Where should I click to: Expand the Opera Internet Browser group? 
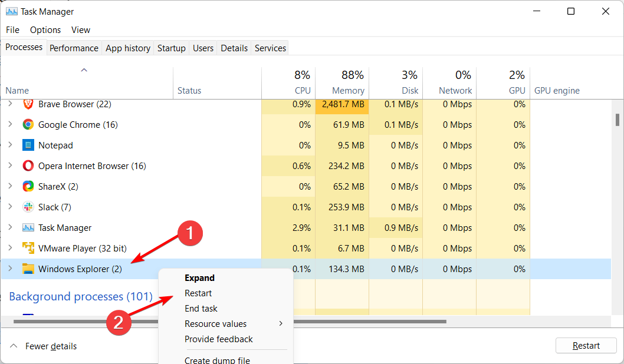click(10, 166)
